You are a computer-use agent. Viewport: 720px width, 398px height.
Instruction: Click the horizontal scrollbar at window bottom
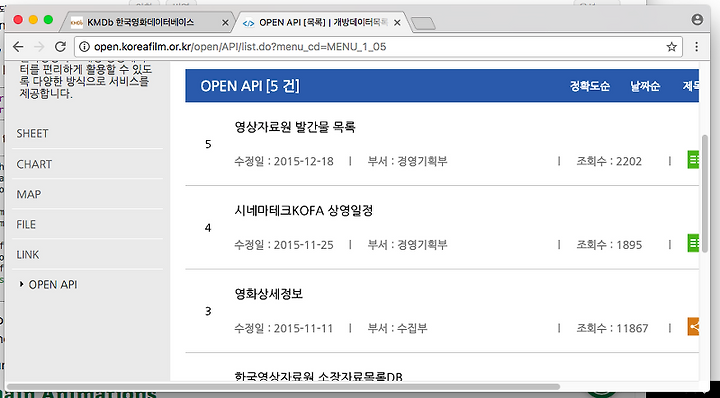point(283,387)
